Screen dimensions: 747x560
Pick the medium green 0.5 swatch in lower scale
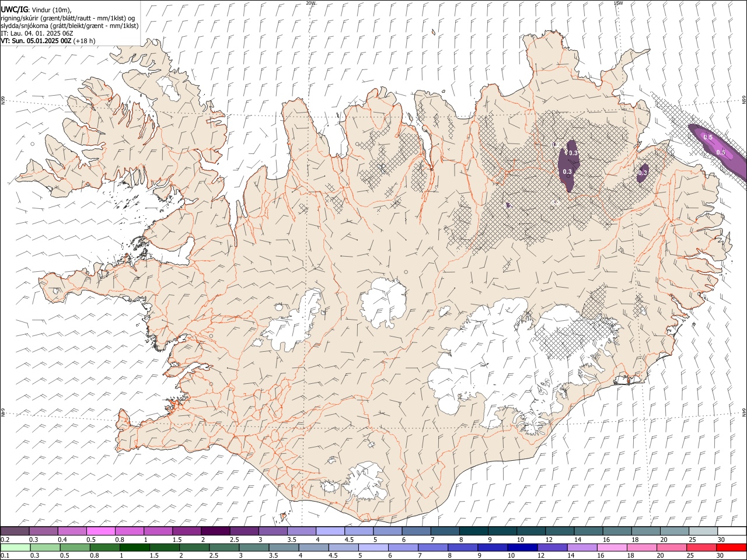coord(75,547)
